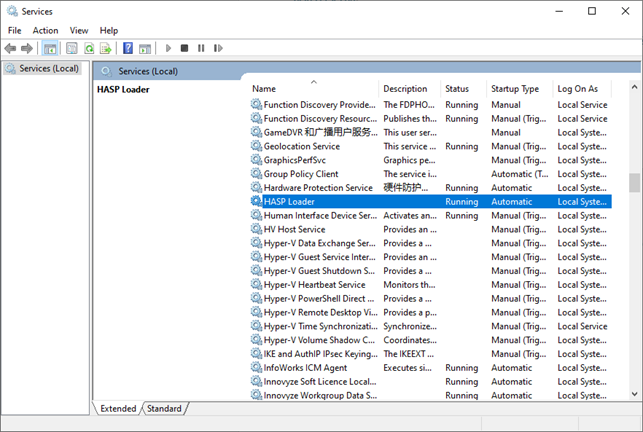
Task: Click the Restart Service icon
Action: (218, 48)
